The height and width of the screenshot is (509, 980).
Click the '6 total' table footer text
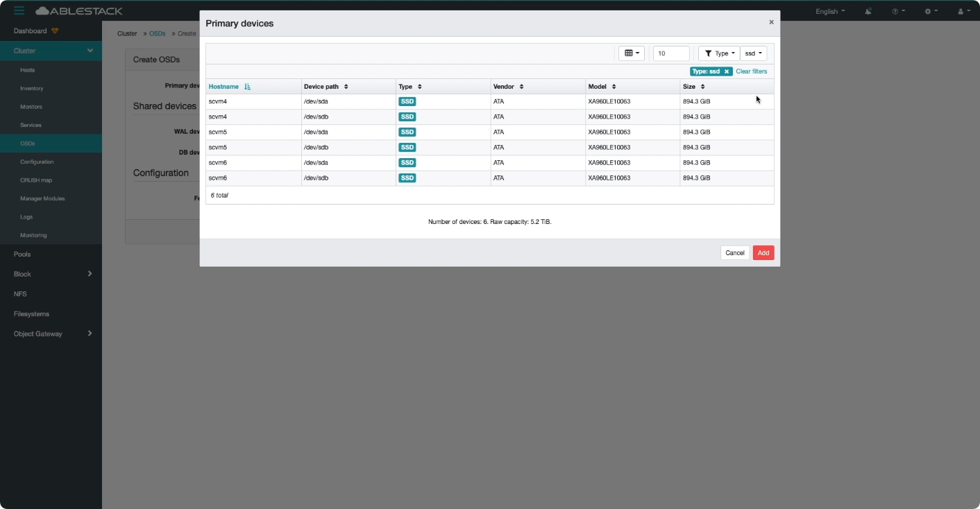point(219,196)
